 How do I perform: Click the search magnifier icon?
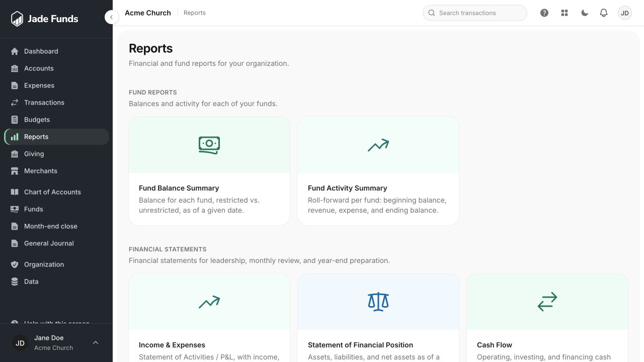click(x=432, y=13)
